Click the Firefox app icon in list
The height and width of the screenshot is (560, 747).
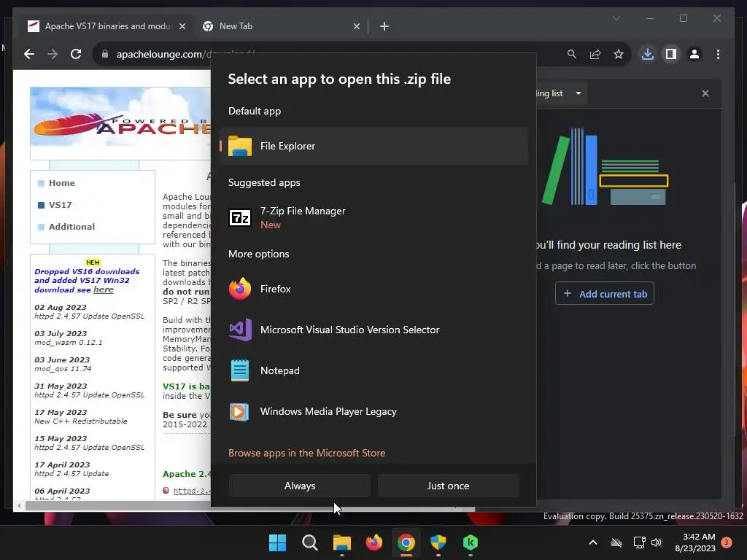click(239, 289)
